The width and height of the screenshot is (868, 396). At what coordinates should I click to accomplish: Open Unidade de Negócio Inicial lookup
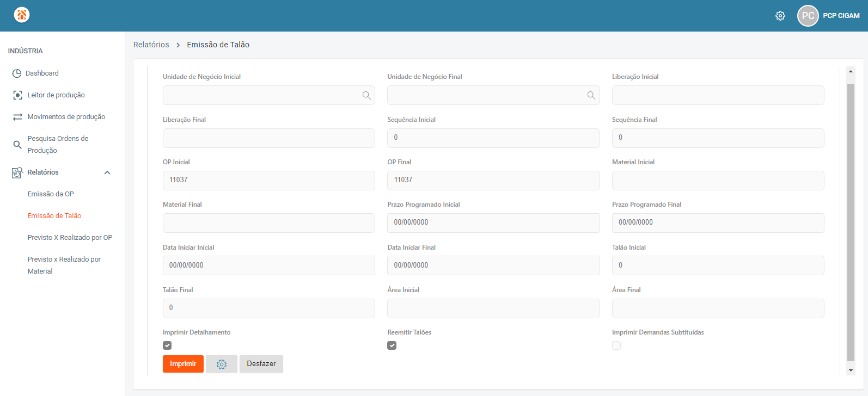pyautogui.click(x=366, y=96)
